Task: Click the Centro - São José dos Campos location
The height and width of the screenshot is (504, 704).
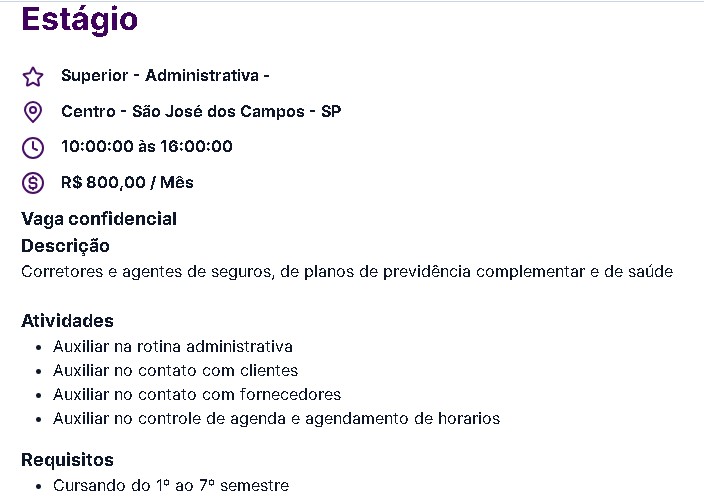Action: (200, 111)
